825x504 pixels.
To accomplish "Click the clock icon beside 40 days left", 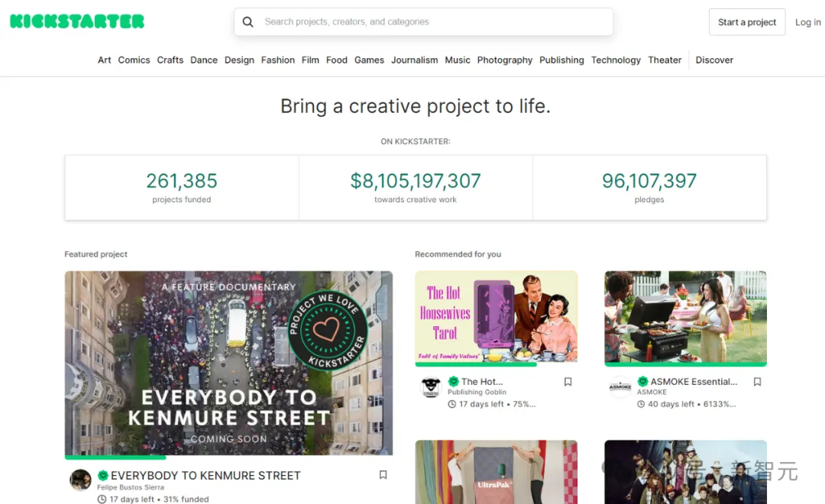I will tap(641, 404).
